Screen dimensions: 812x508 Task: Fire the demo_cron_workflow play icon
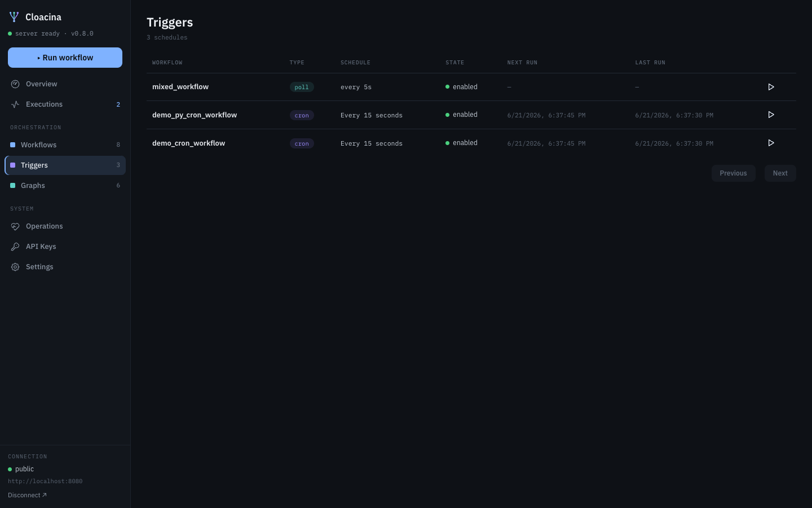tap(771, 143)
